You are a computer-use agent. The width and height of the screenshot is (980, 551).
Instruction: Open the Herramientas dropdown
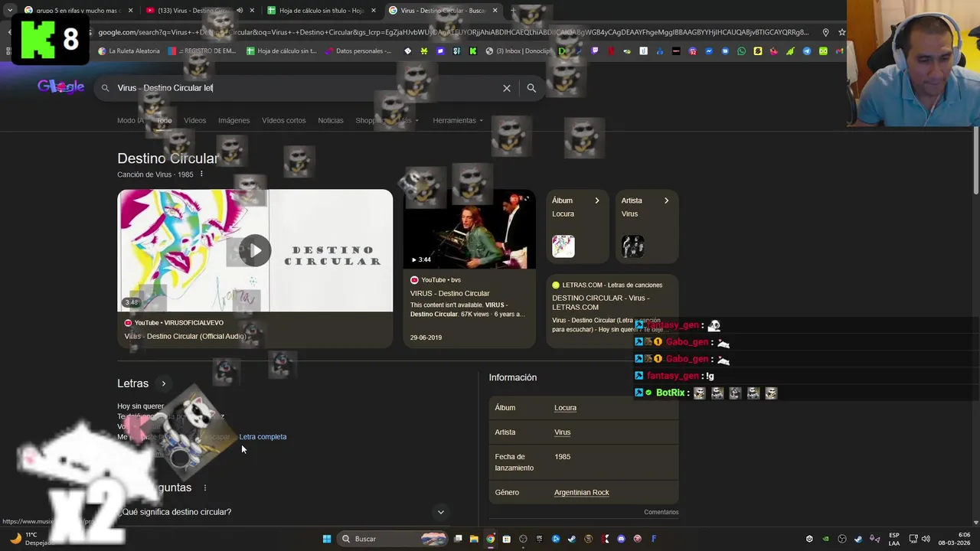click(x=457, y=120)
